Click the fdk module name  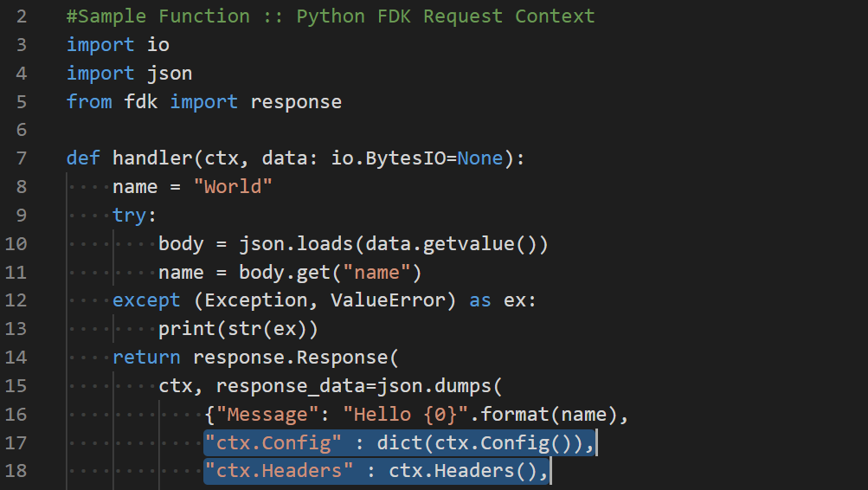(x=141, y=102)
